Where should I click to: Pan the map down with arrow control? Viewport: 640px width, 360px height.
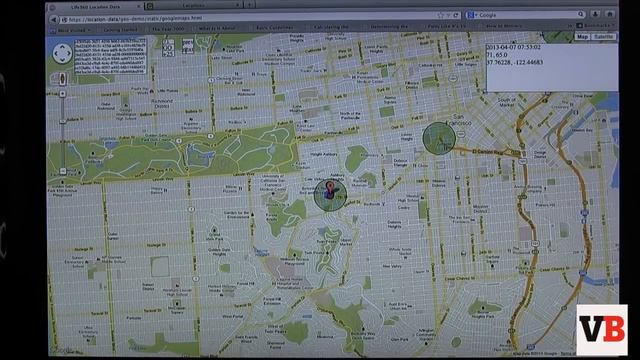click(x=62, y=60)
